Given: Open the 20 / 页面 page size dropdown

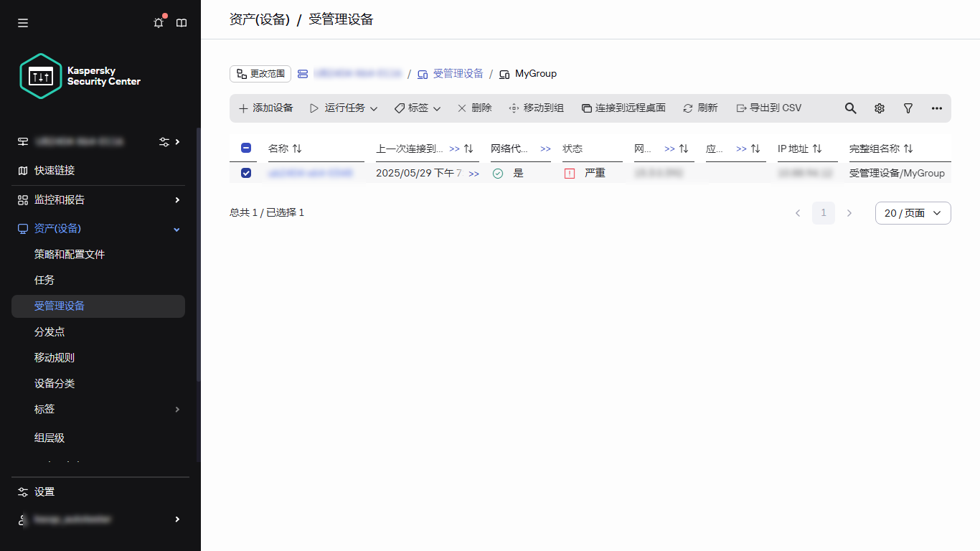Looking at the screenshot, I should click(913, 213).
